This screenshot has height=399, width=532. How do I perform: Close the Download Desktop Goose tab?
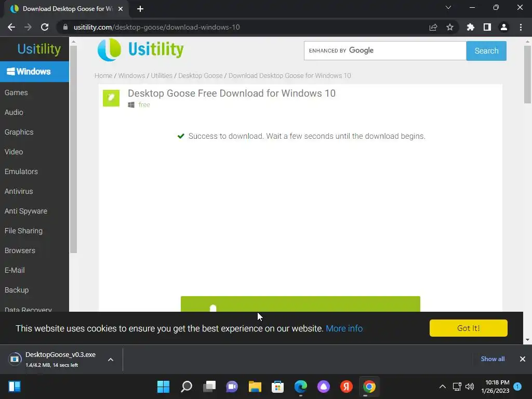(x=121, y=9)
